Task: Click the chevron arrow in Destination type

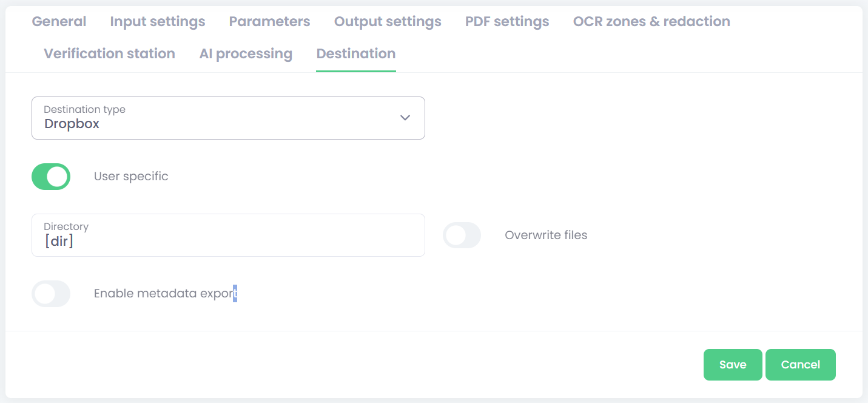Action: [x=405, y=118]
